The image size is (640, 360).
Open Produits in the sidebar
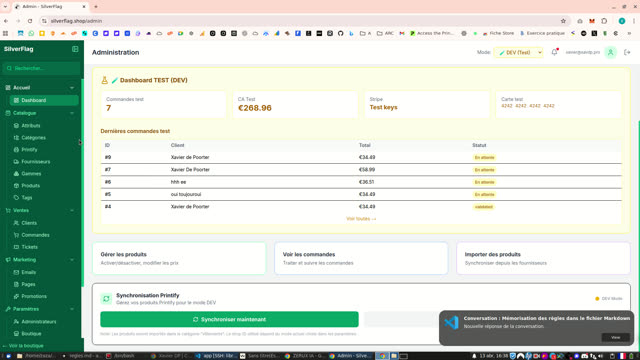click(31, 186)
